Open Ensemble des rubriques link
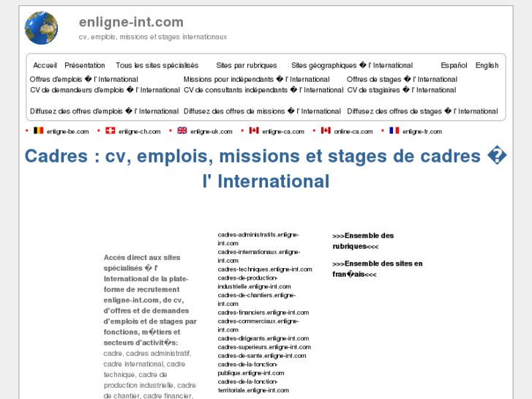The width and height of the screenshot is (532, 399). click(363, 241)
